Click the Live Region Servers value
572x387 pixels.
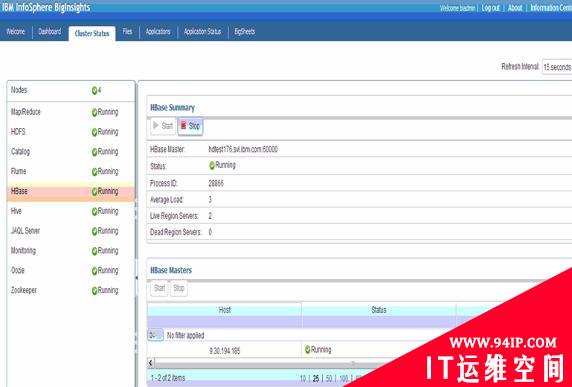click(x=210, y=216)
